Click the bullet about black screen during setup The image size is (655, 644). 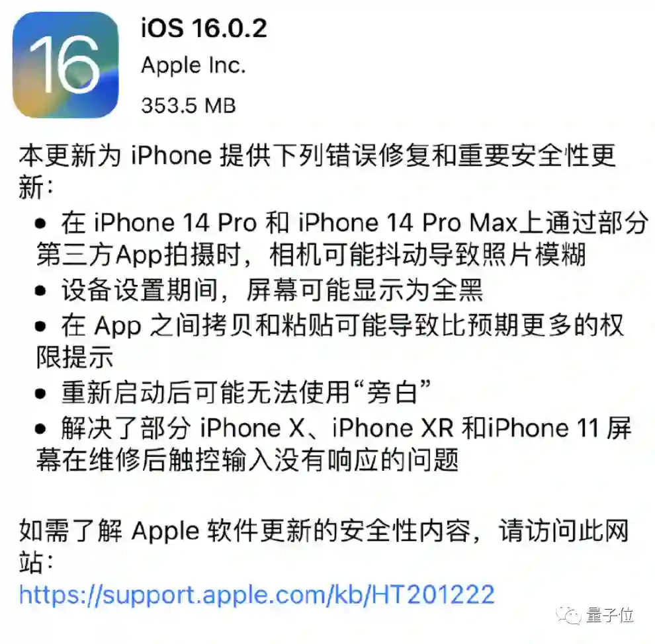click(x=259, y=290)
